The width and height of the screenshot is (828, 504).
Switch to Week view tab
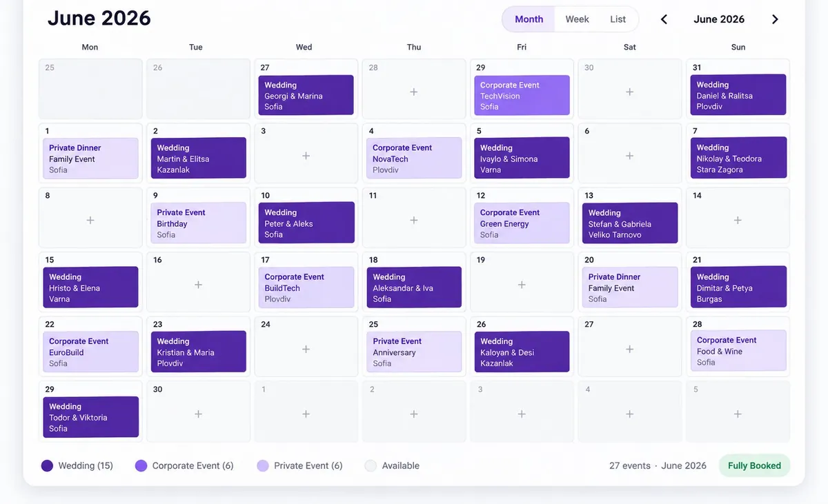(x=577, y=19)
